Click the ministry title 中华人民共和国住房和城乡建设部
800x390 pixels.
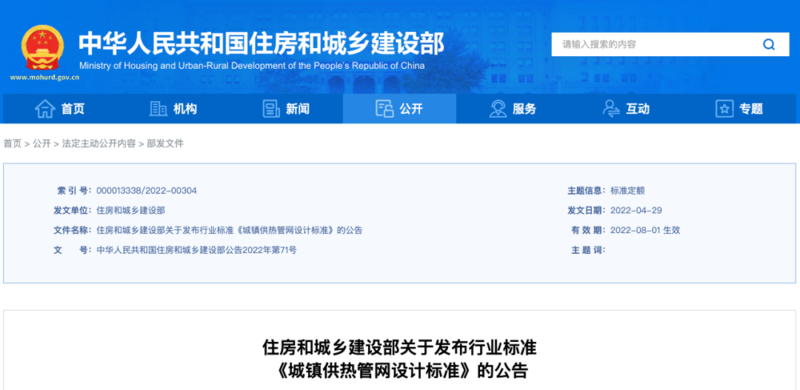tap(261, 44)
